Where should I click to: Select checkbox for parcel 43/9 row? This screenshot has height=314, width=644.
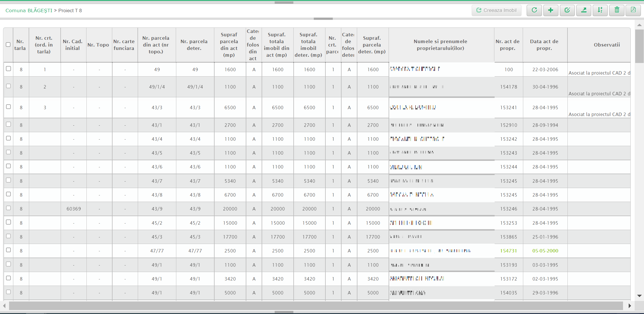coord(9,208)
